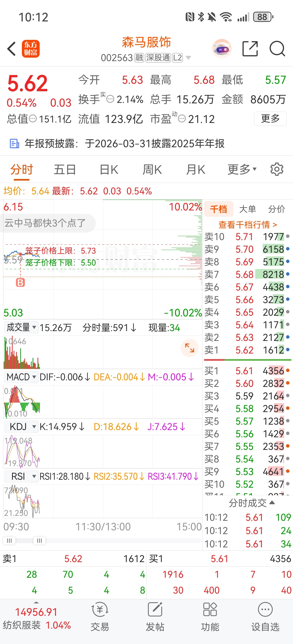Open 年报预披露 announcement text
This screenshot has height=644, width=293.
tap(125, 143)
